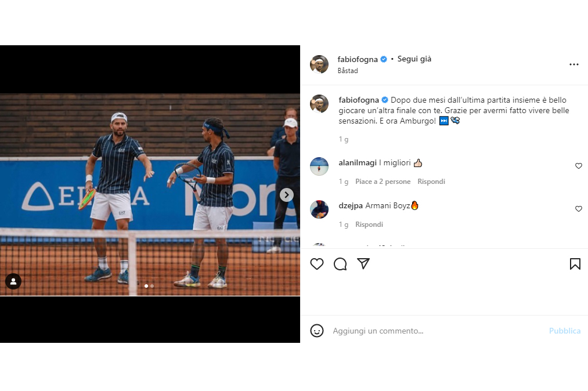588x391 pixels.
Task: Click the Segui già following button
Action: (x=414, y=59)
